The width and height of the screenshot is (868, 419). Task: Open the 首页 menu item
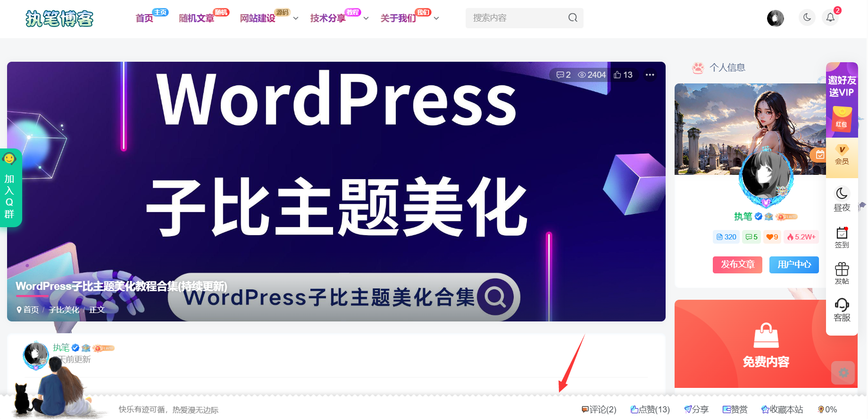(x=144, y=18)
